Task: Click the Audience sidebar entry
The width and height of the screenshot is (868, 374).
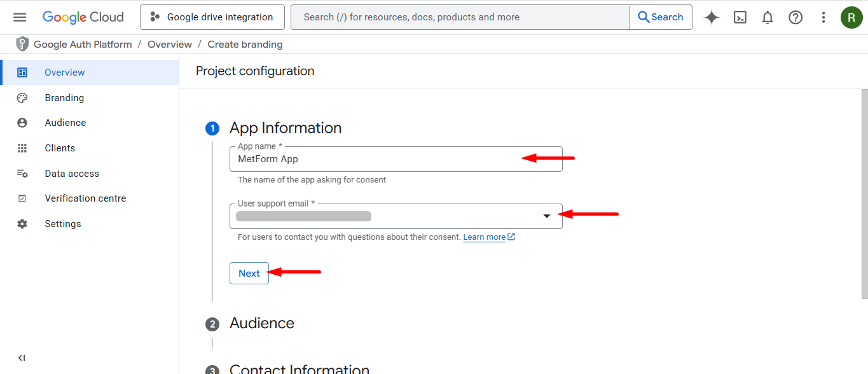Action: pyautogui.click(x=65, y=122)
